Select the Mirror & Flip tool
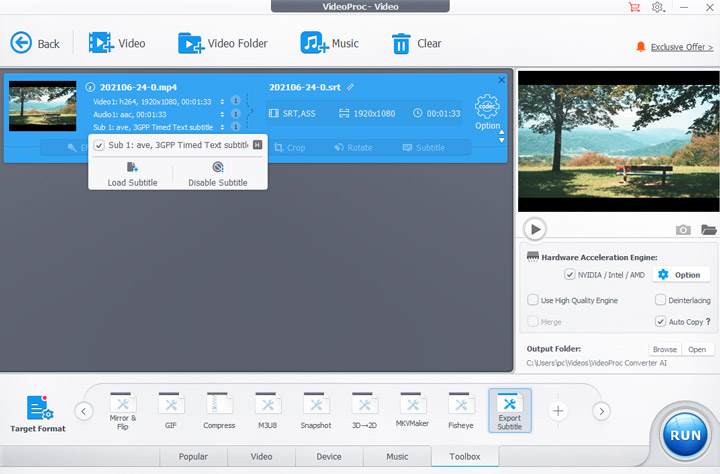Image resolution: width=720 pixels, height=474 pixels. pos(123,411)
